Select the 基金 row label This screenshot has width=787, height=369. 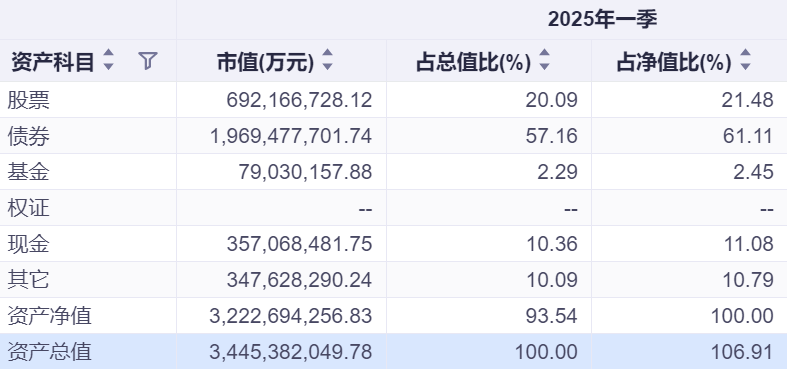click(29, 172)
